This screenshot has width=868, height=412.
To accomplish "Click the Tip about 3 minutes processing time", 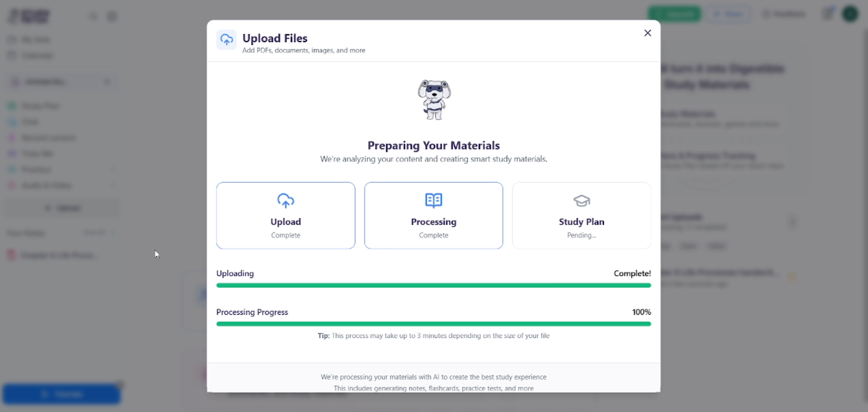I will point(433,335).
